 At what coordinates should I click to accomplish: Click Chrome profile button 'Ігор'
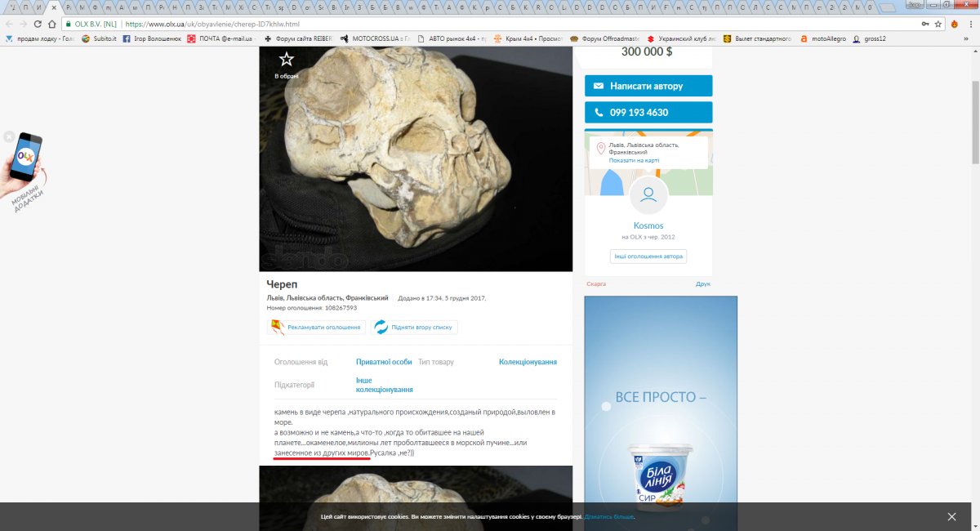click(914, 6)
